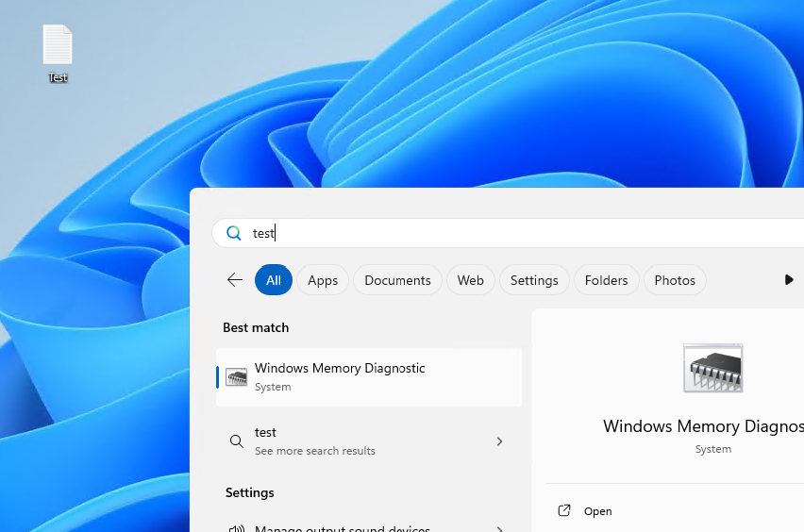Click the large memory chip preview icon
The height and width of the screenshot is (532, 804).
[x=712, y=369]
